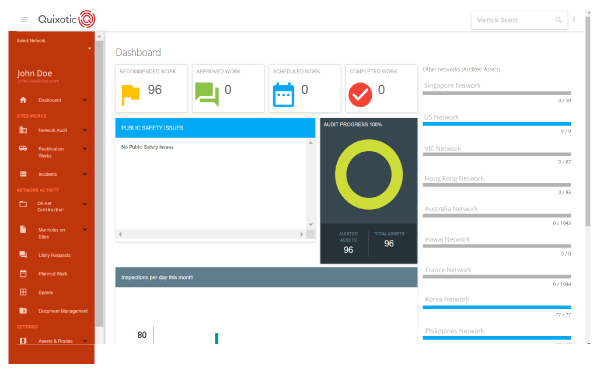Click the Singapore Network progress bar
Image resolution: width=600 pixels, height=374 pixels.
click(x=497, y=93)
